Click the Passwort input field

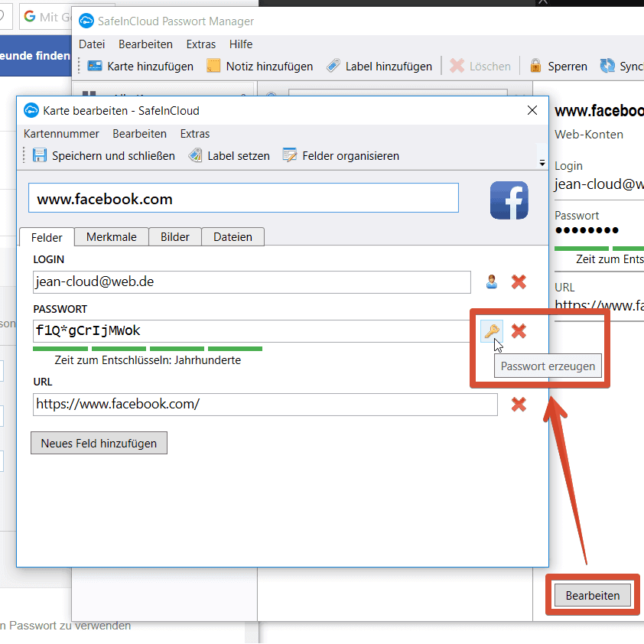click(x=252, y=330)
